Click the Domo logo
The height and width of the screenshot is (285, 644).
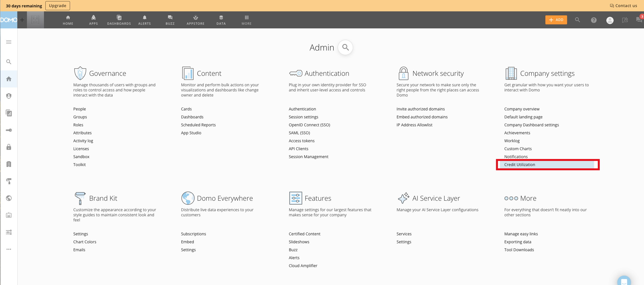pos(9,20)
